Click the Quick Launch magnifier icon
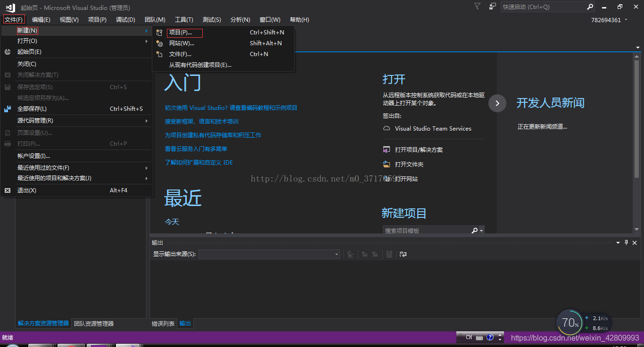The image size is (644, 347). click(x=590, y=7)
